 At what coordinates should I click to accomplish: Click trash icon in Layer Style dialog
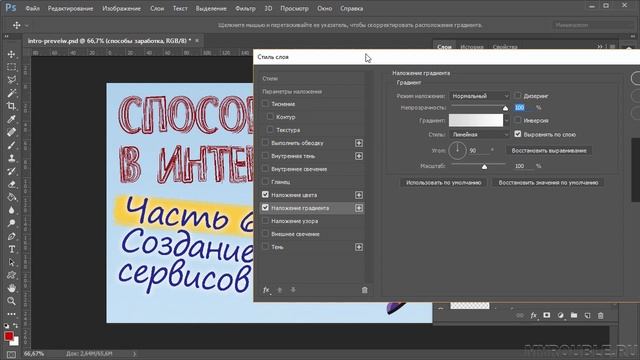point(364,290)
